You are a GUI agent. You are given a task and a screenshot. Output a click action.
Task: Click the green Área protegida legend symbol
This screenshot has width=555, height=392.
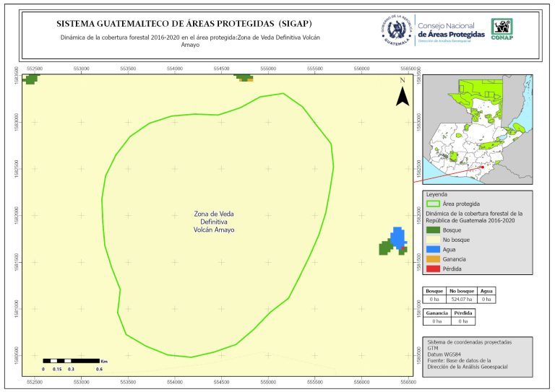pyautogui.click(x=434, y=204)
